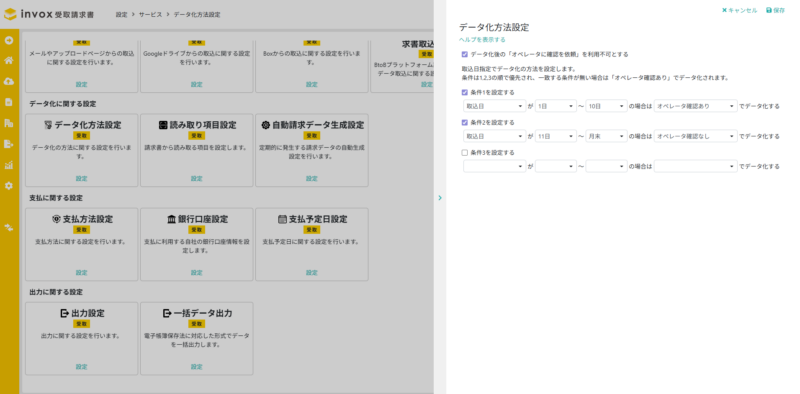Open 設定 link on 支払予定日設定 card
Viewport: 800px width, 394px height.
pyautogui.click(x=312, y=273)
